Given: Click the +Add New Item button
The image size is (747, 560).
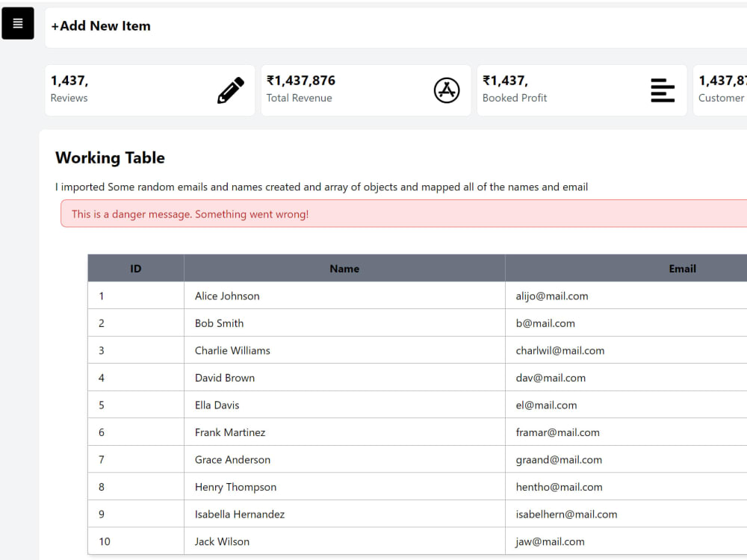Looking at the screenshot, I should pyautogui.click(x=101, y=26).
